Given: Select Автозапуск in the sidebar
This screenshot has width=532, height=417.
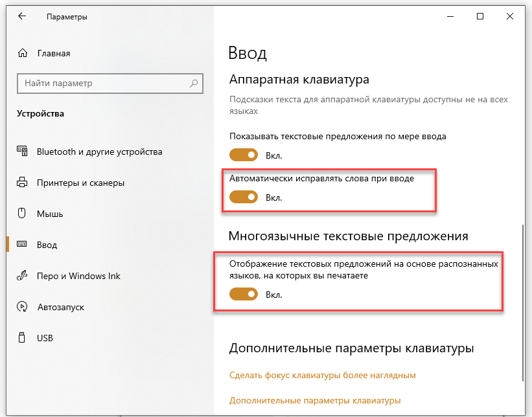Looking at the screenshot, I should pos(61,307).
